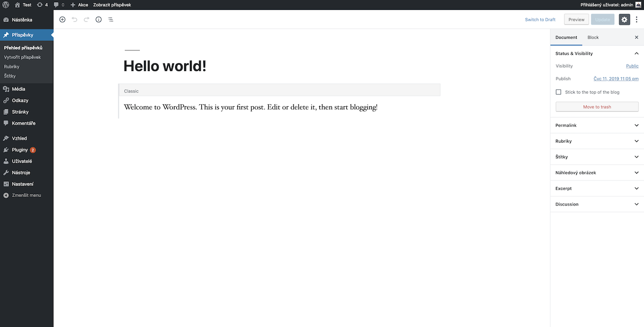Open the block inserter
Image resolution: width=644 pixels, height=327 pixels.
pos(62,19)
